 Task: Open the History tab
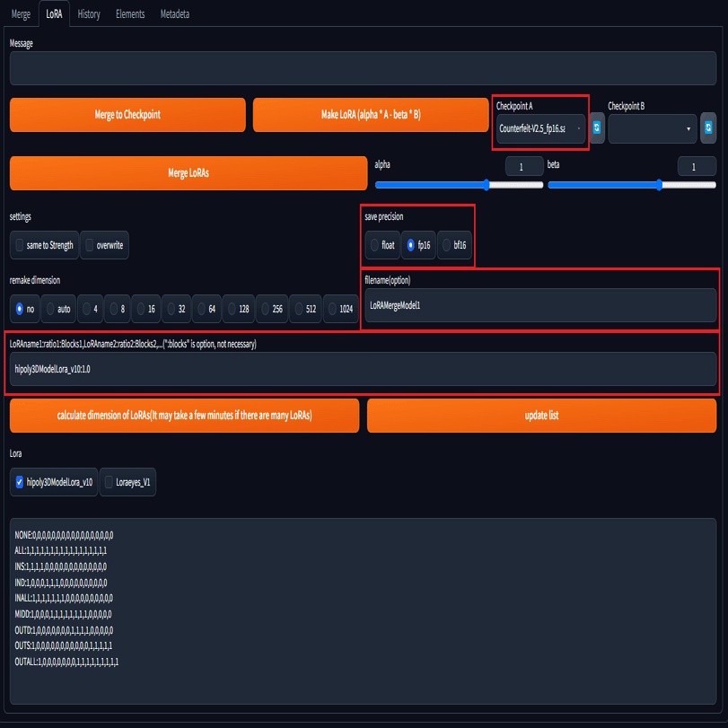pos(89,14)
